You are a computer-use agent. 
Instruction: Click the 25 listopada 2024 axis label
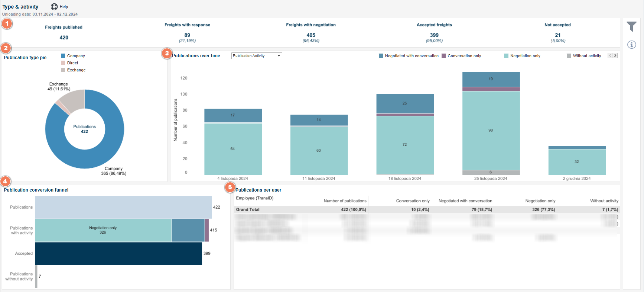(491, 179)
